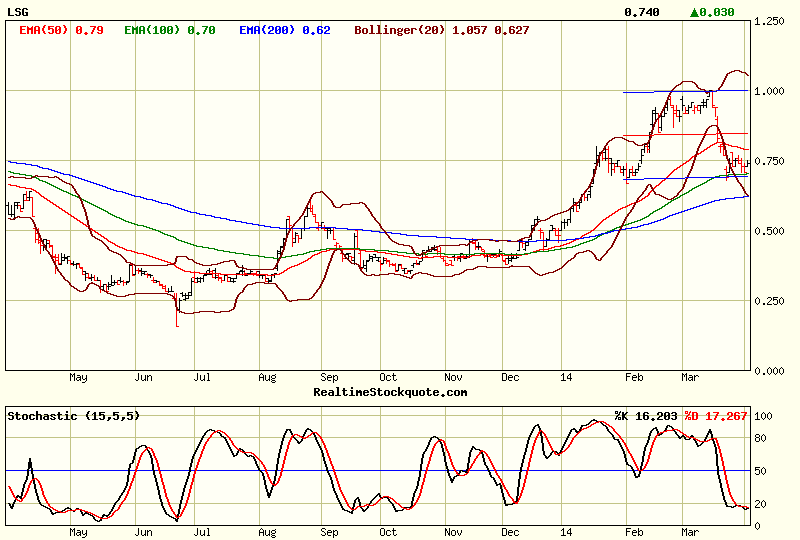The image size is (800, 540).
Task: Select Aug on the price chart date axis
Action: (x=267, y=377)
